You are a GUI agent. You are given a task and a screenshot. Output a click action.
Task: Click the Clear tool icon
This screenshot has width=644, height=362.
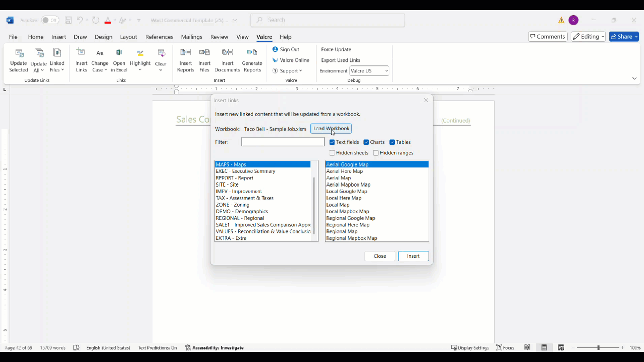coord(161,53)
